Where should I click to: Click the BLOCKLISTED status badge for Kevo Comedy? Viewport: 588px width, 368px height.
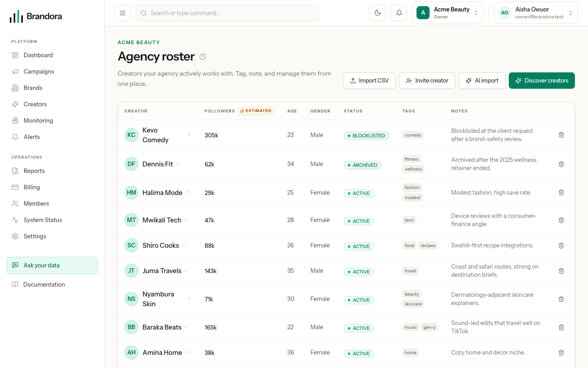(x=366, y=136)
